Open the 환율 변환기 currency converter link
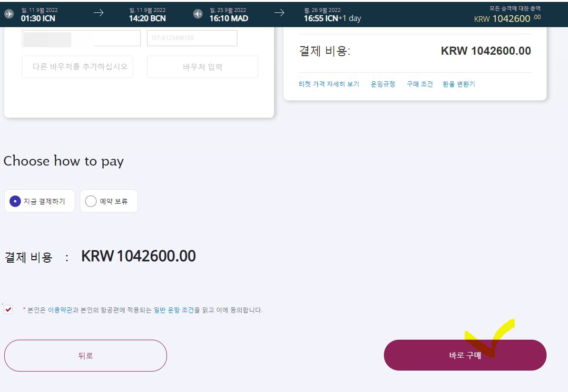 [x=459, y=84]
